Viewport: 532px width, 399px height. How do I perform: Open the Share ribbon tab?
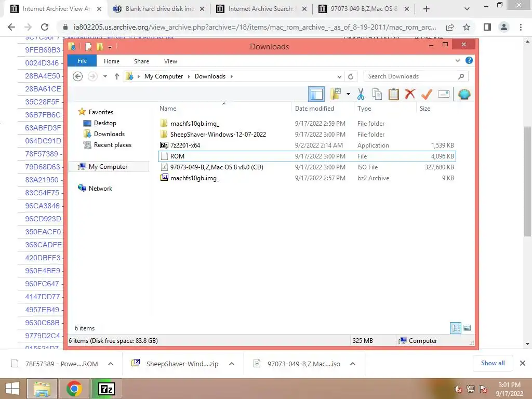pyautogui.click(x=141, y=61)
